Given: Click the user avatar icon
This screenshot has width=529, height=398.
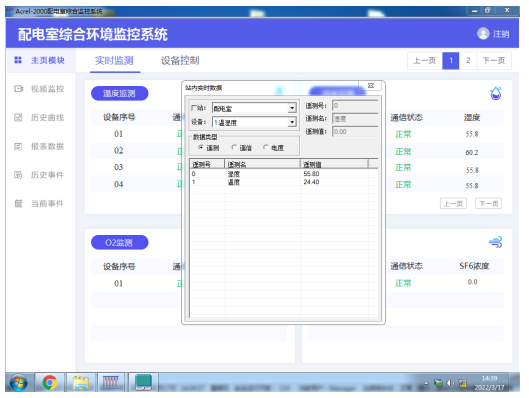Looking at the screenshot, I should coord(483,33).
